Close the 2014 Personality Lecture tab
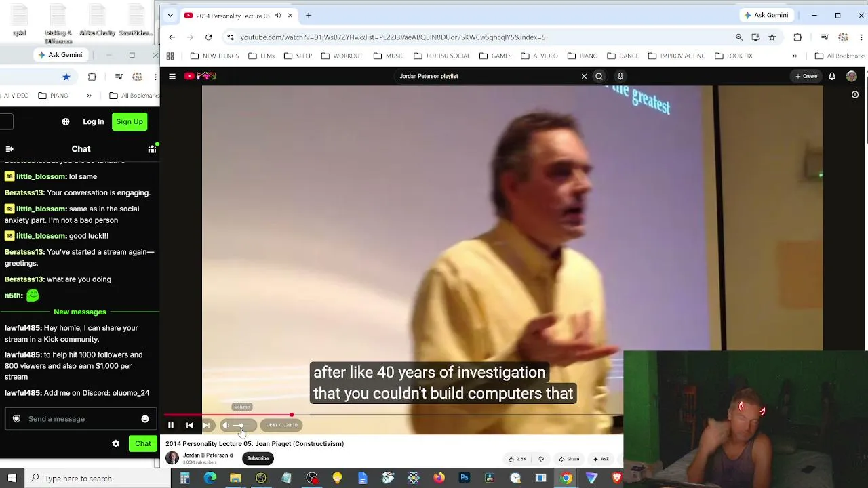Viewport: 868px width, 488px height. point(290,16)
